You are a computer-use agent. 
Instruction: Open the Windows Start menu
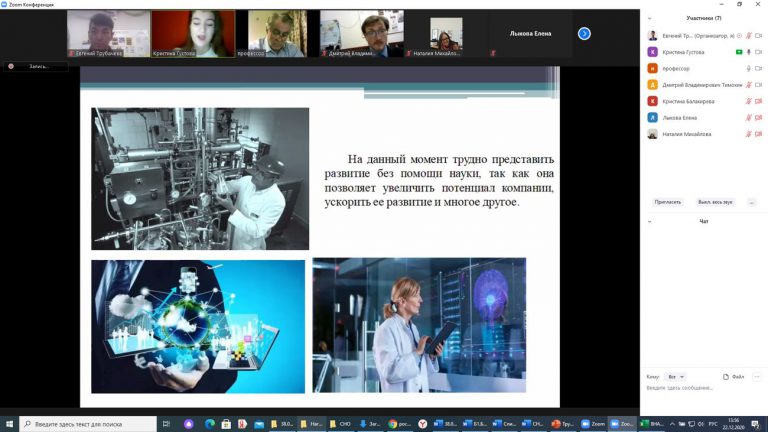point(9,424)
